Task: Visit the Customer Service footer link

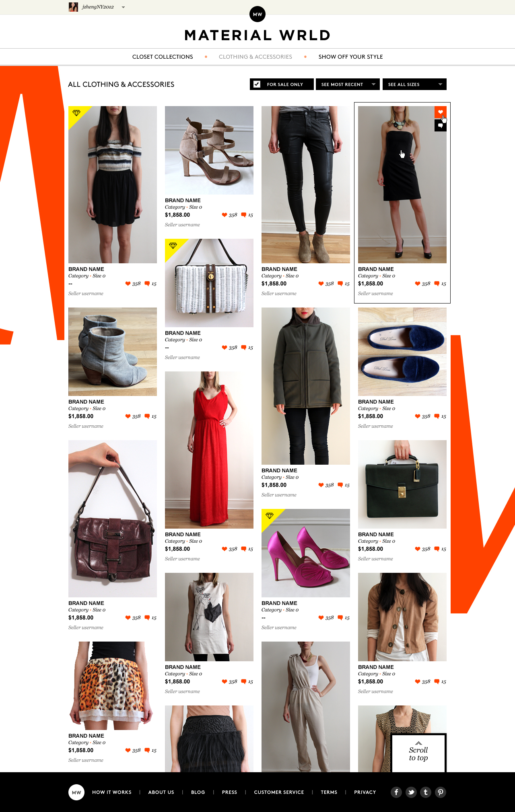Action: tap(279, 792)
